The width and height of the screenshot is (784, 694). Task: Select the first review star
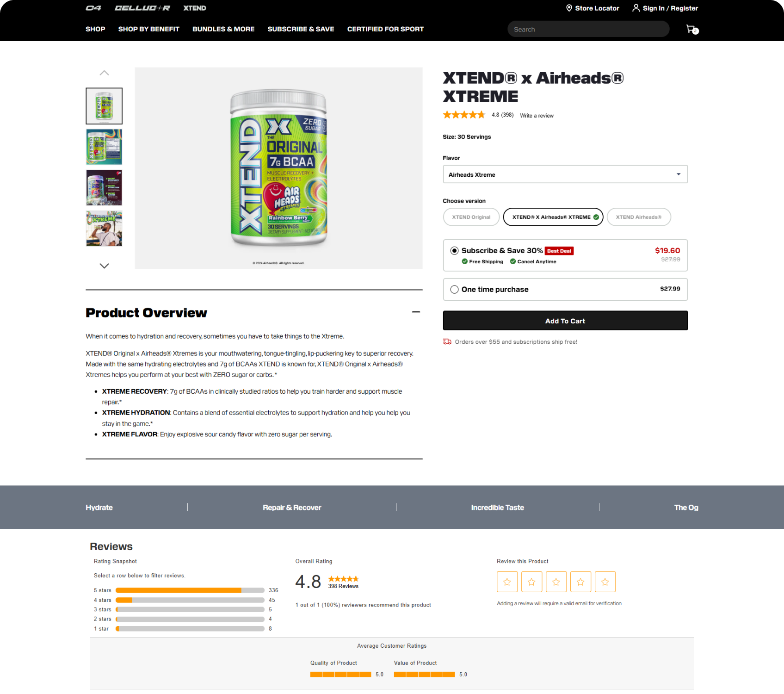point(507,582)
